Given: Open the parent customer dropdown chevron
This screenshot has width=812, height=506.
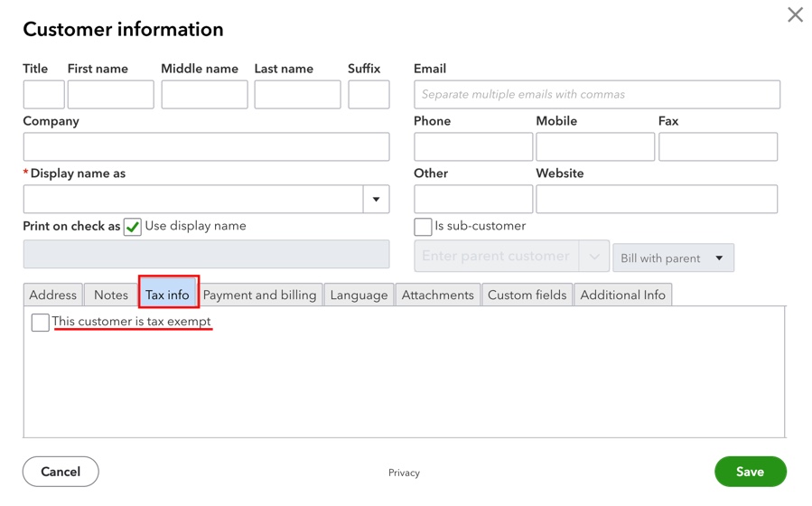Looking at the screenshot, I should click(594, 257).
